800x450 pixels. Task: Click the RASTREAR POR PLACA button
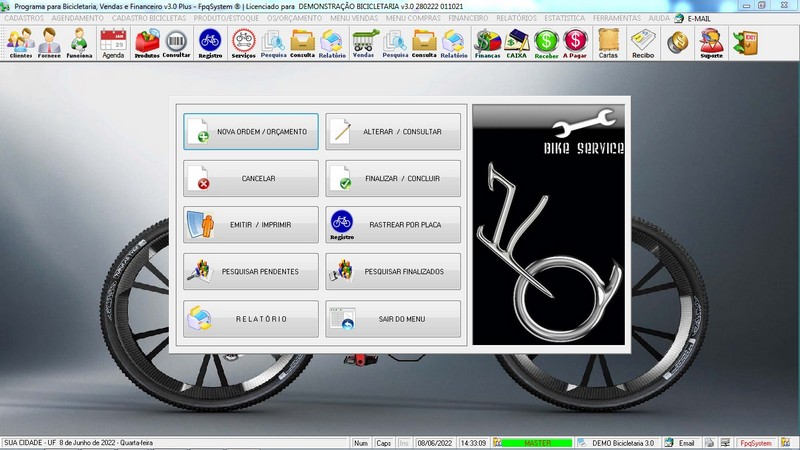(393, 225)
